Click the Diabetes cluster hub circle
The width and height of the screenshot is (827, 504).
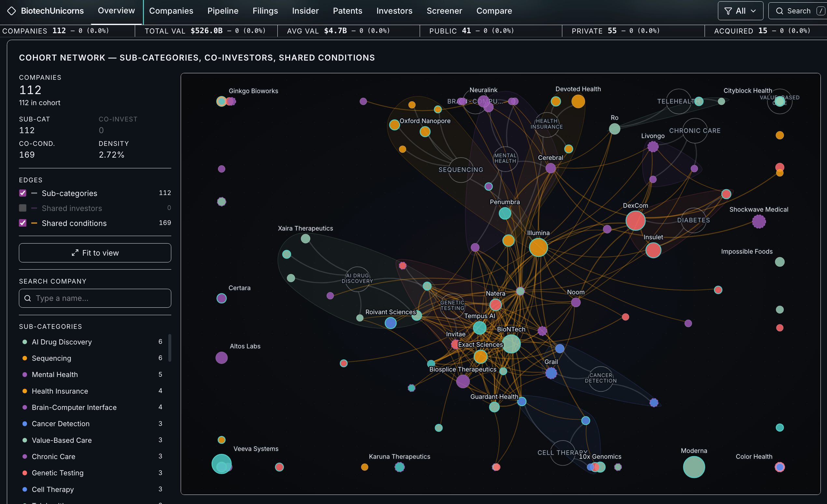[x=694, y=220]
